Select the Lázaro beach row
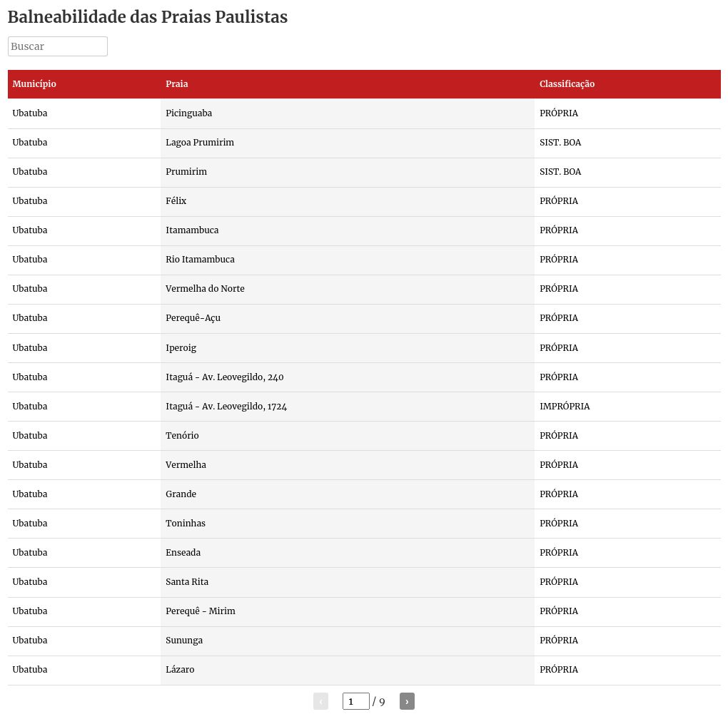 tap(364, 671)
